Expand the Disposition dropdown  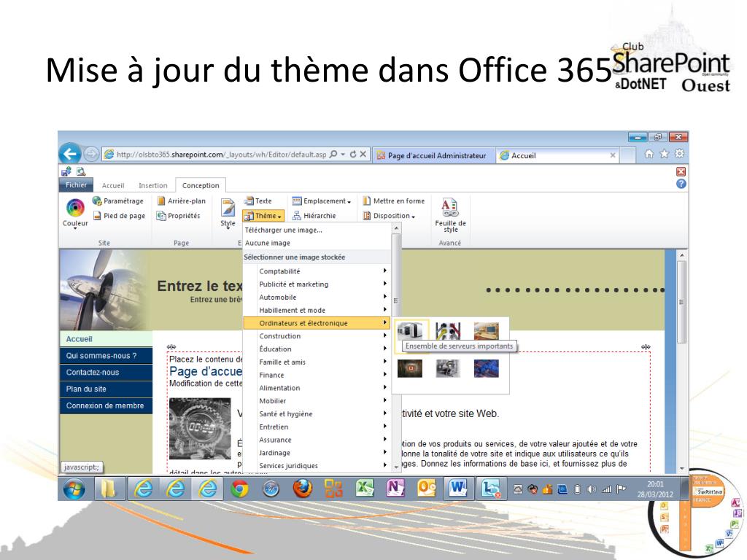click(x=389, y=216)
